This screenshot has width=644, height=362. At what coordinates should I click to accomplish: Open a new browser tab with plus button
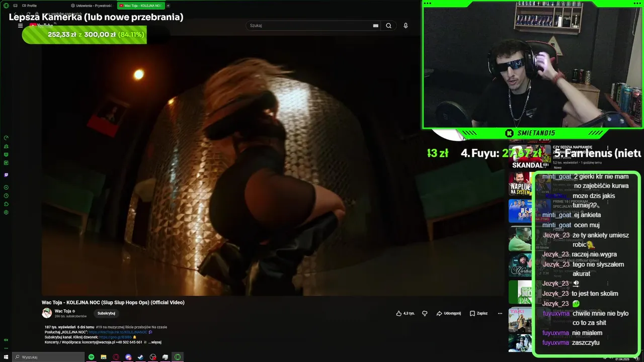click(x=168, y=6)
